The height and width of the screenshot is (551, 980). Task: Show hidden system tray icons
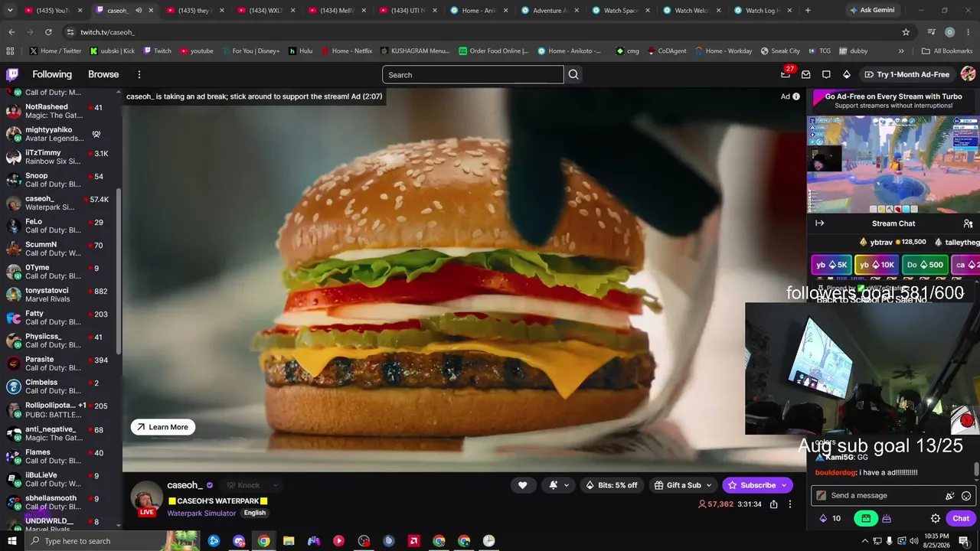865,541
